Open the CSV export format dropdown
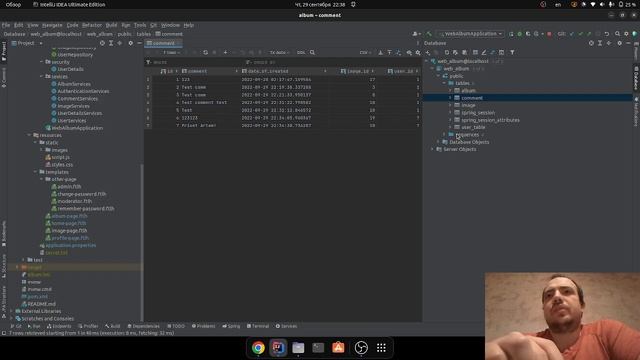The height and width of the screenshot is (360, 640). point(365,52)
